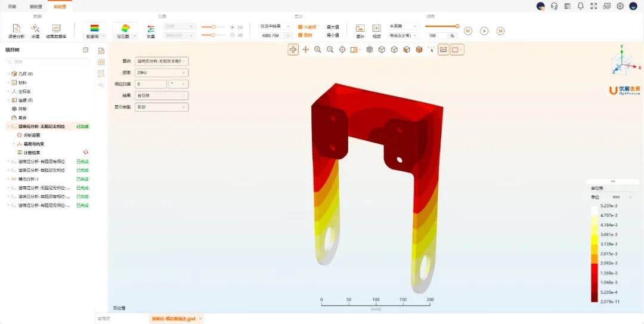The width and height of the screenshot is (644, 324).
Task: Click the 相位扫描 input field
Action: (x=151, y=84)
